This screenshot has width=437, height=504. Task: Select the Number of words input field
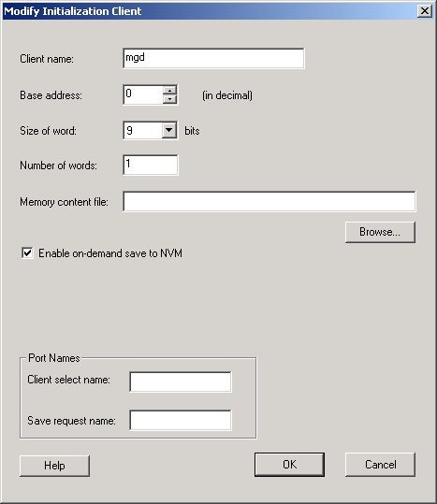151,165
